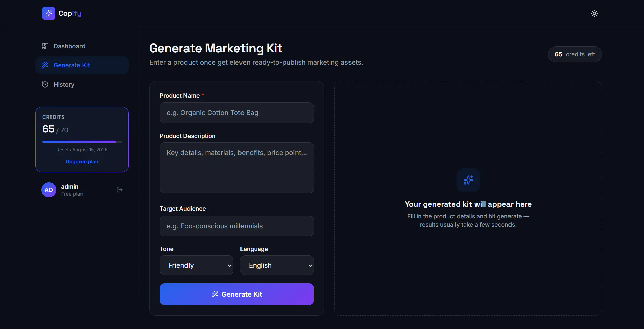644x329 pixels.
Task: Click 'Your generated kit will appear here' text
Action: pyautogui.click(x=468, y=204)
